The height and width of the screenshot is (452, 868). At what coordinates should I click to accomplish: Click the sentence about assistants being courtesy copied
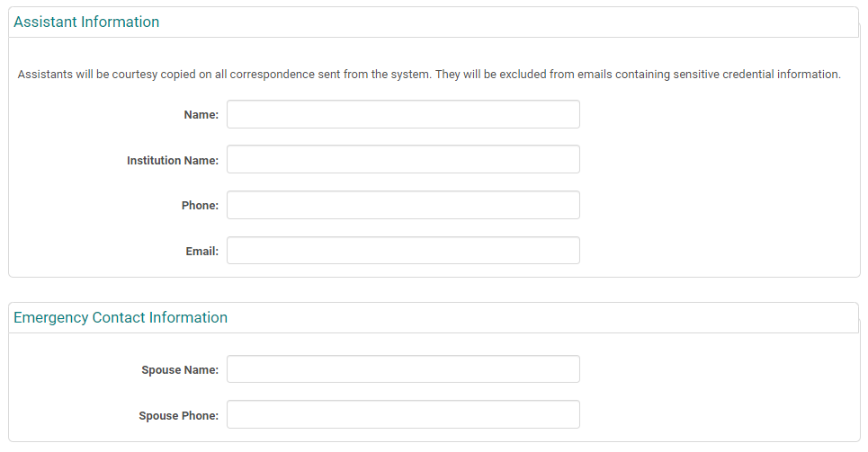[225, 75]
